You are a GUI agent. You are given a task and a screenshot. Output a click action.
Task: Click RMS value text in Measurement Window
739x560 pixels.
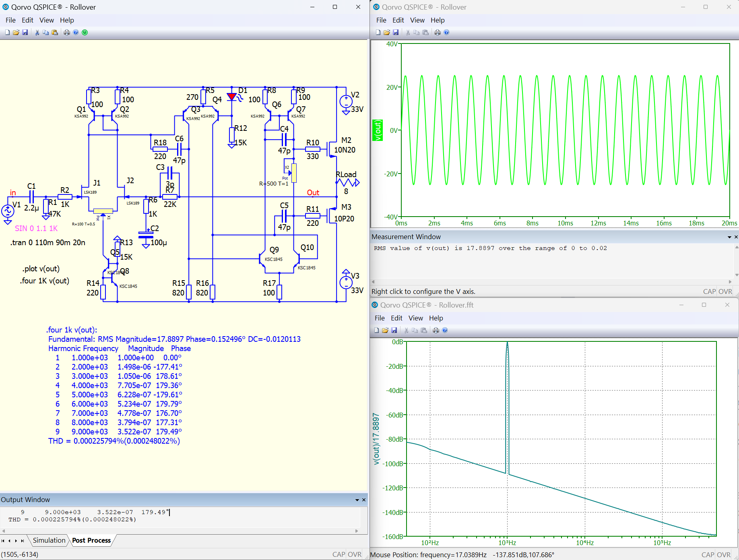[490, 248]
